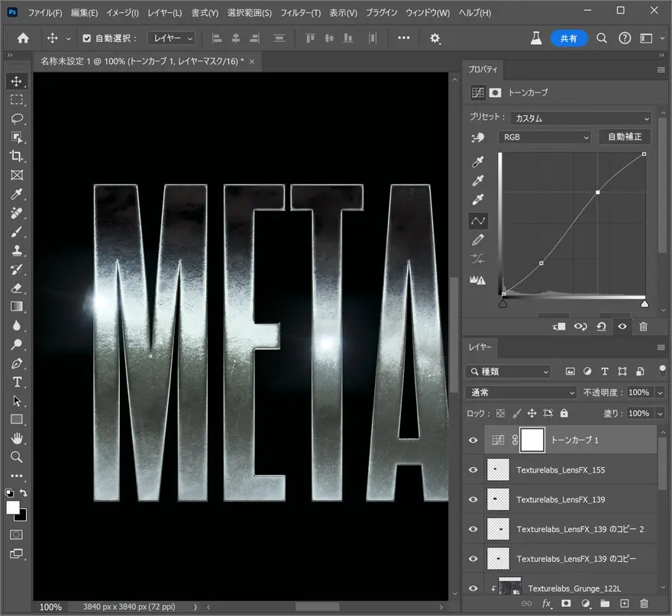Screen dimensions: 672x616
Task: Open the layer filter 種類 dropdown
Action: [509, 372]
